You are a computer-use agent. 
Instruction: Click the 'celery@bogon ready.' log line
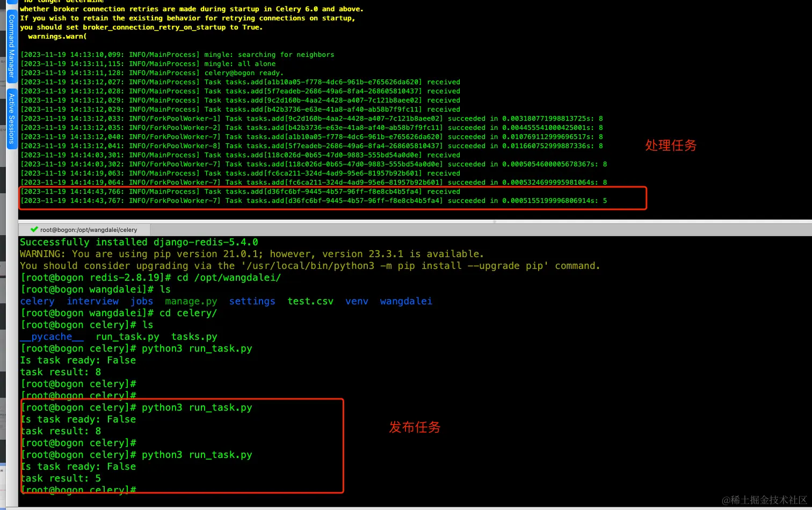(x=152, y=73)
